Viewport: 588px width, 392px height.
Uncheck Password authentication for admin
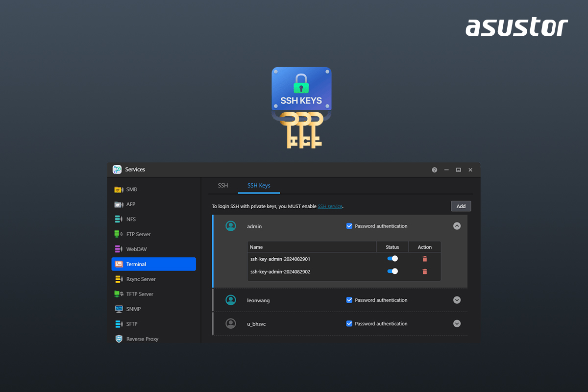point(349,226)
